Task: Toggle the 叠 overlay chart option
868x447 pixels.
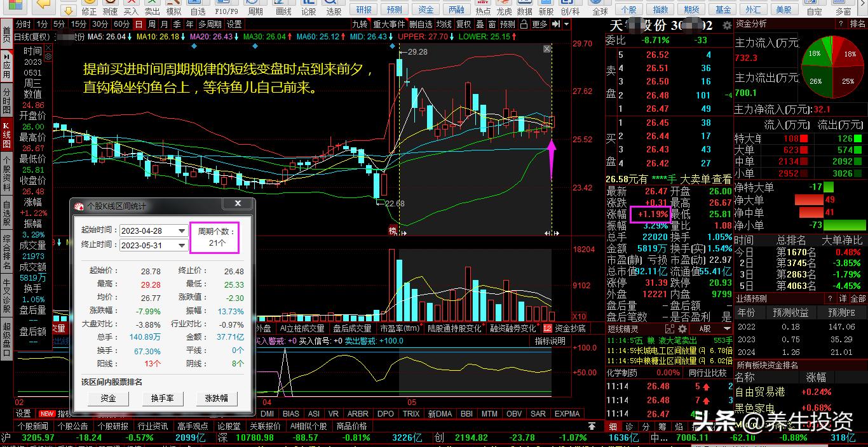Action: click(480, 24)
